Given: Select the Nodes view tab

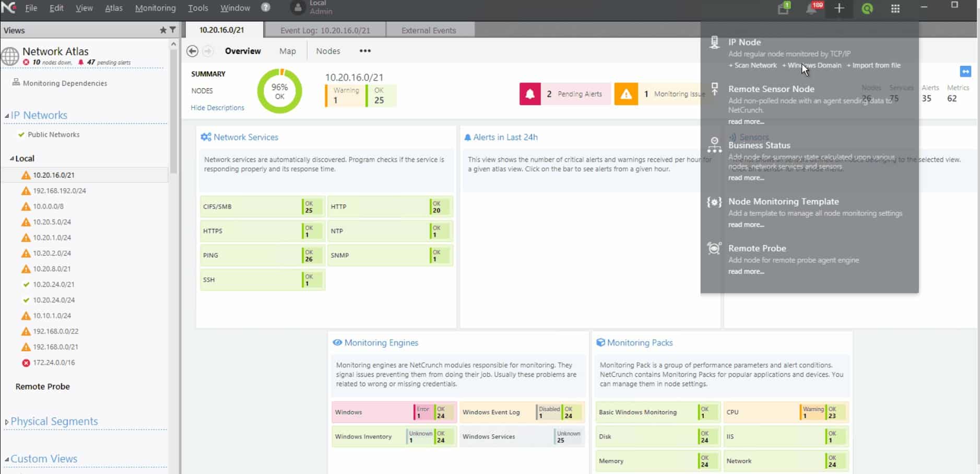Looking at the screenshot, I should point(328,51).
